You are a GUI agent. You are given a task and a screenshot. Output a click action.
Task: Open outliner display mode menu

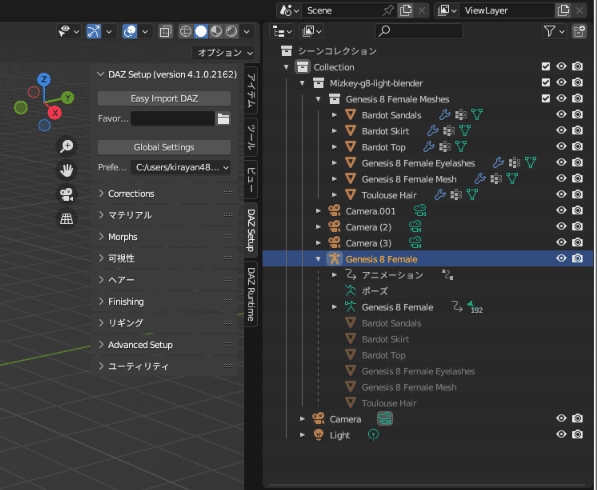coord(282,31)
